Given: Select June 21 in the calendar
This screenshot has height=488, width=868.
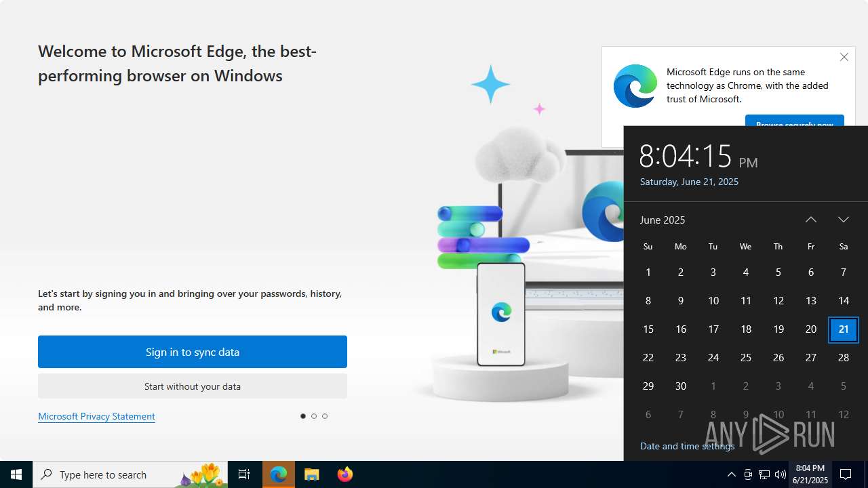Looking at the screenshot, I should 844,329.
